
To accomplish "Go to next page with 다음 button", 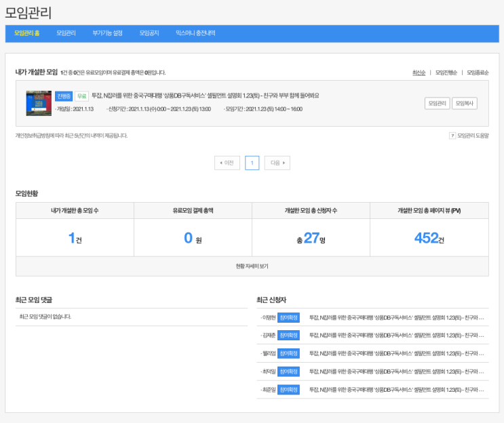I will pos(277,163).
